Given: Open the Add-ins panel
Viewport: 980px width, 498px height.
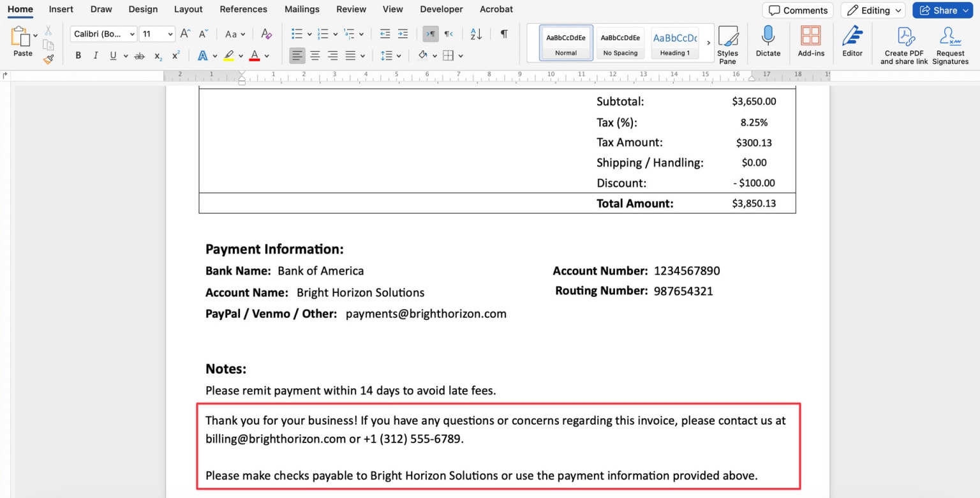Looking at the screenshot, I should [810, 43].
